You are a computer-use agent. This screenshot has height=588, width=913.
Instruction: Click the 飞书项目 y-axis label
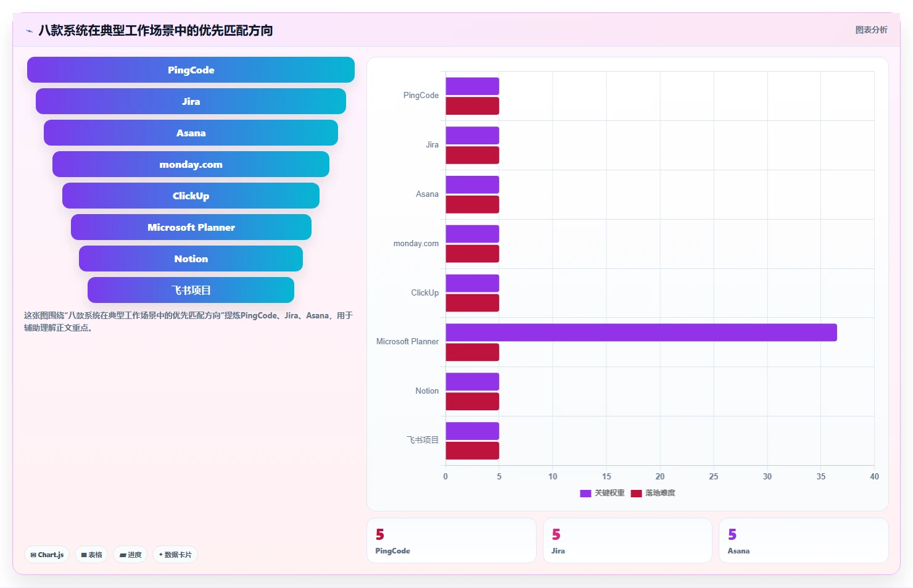coord(423,440)
